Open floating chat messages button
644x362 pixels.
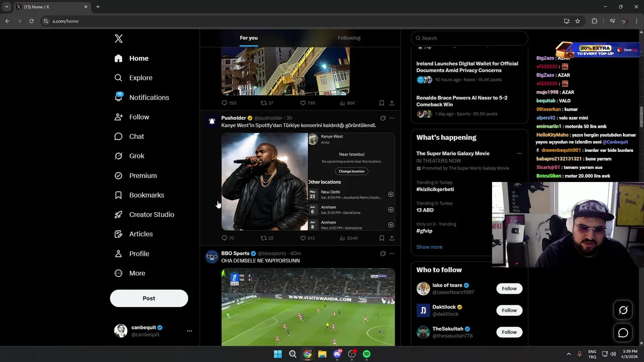click(623, 333)
